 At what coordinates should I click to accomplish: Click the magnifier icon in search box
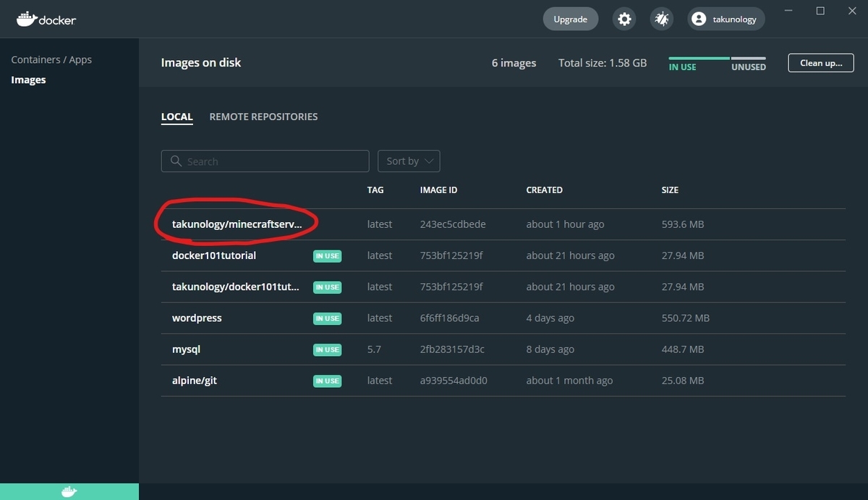[175, 161]
